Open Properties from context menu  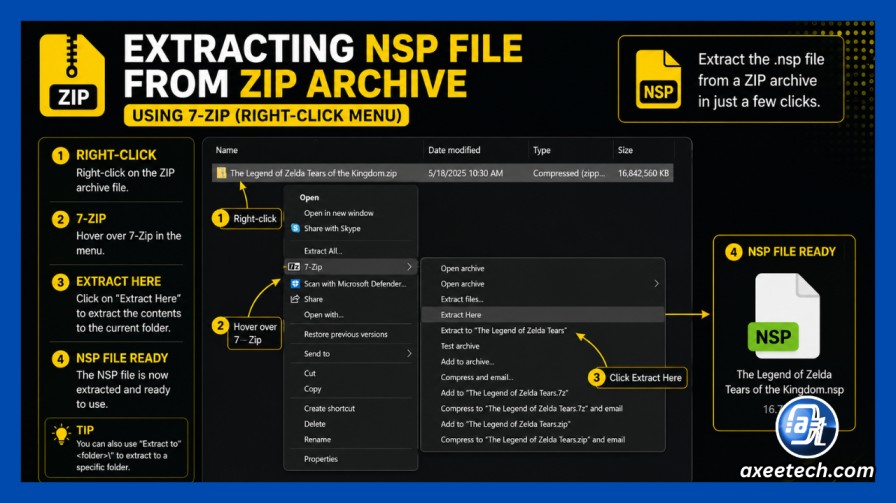tap(321, 459)
